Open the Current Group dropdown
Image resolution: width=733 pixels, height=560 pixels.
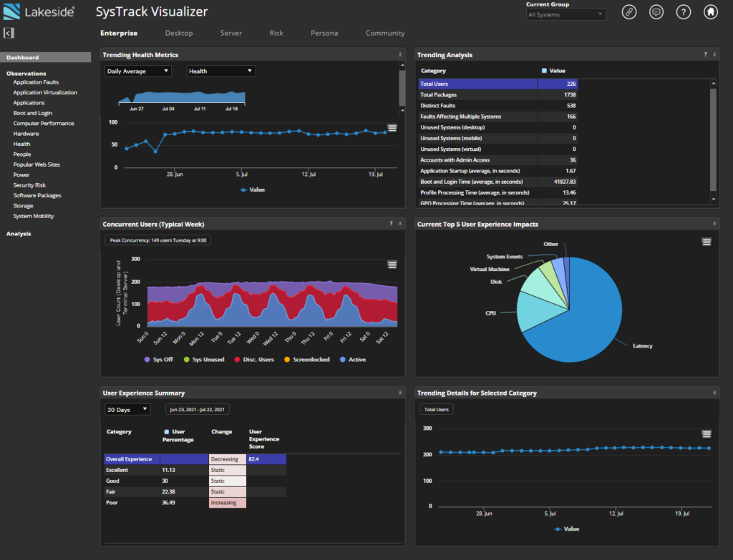(565, 14)
